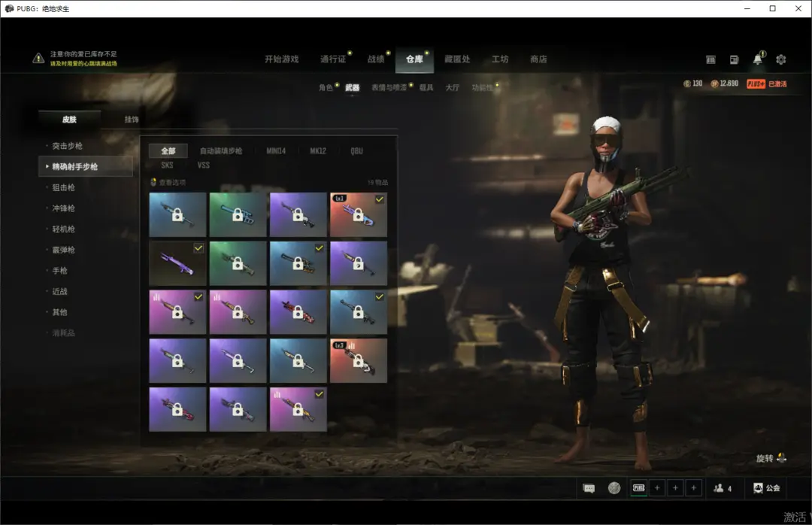Toggle checkmark on second-row blue scoped rifle skin
Screen dimensions: 812x525
[x=319, y=248]
